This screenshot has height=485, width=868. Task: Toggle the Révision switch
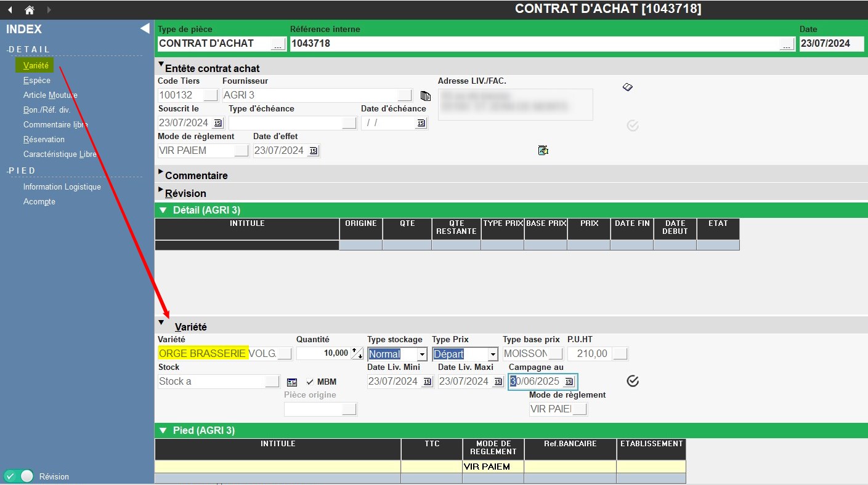click(x=18, y=476)
